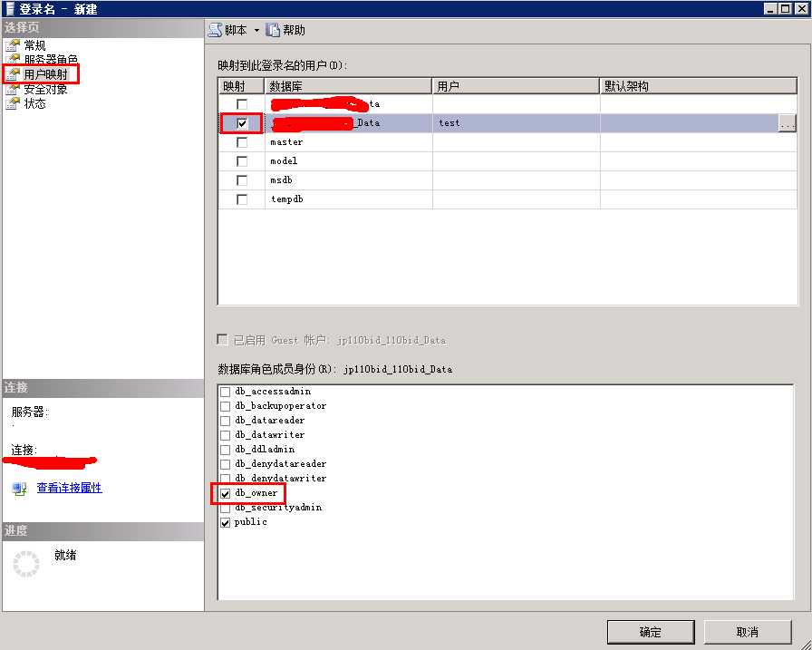Viewport: 812px width, 650px height.
Task: Check mapping box for master database
Action: pos(242,142)
